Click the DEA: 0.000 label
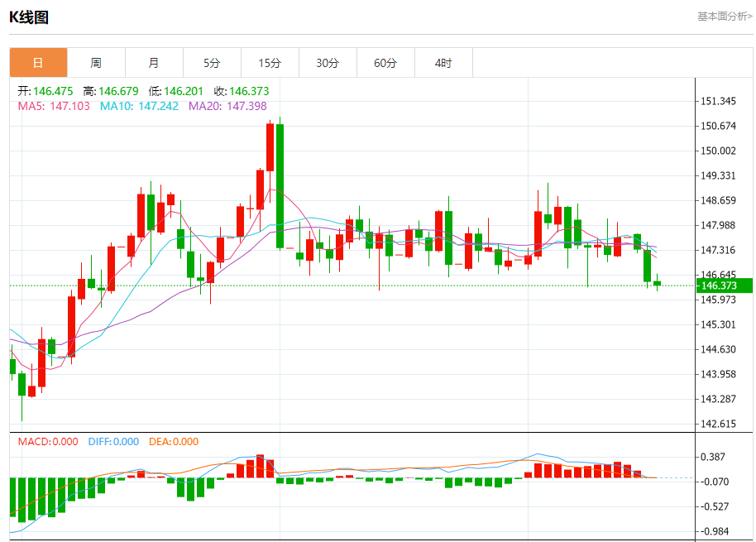 (x=174, y=442)
